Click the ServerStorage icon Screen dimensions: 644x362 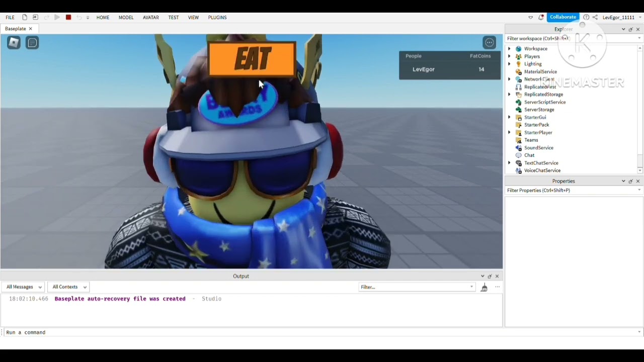point(519,110)
